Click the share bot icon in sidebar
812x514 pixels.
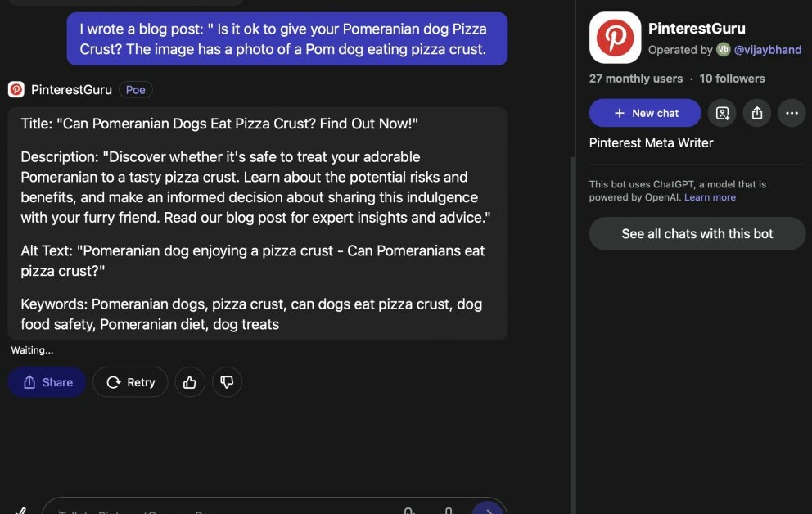tap(757, 113)
